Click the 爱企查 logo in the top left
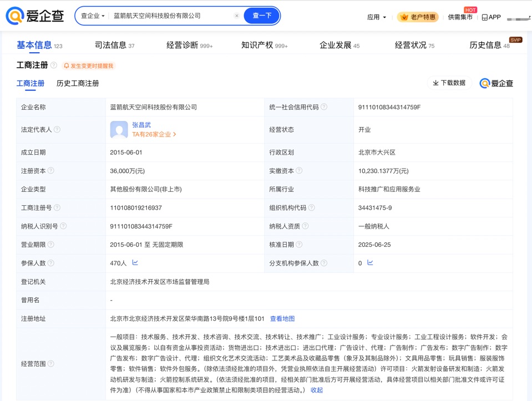Image resolution: width=532 pixels, height=401 pixels. coord(34,16)
